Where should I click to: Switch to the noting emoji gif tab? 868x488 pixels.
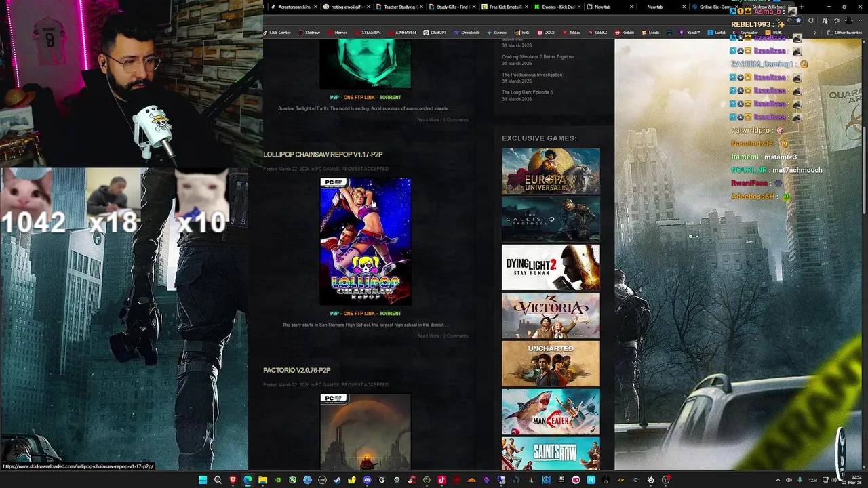347,7
